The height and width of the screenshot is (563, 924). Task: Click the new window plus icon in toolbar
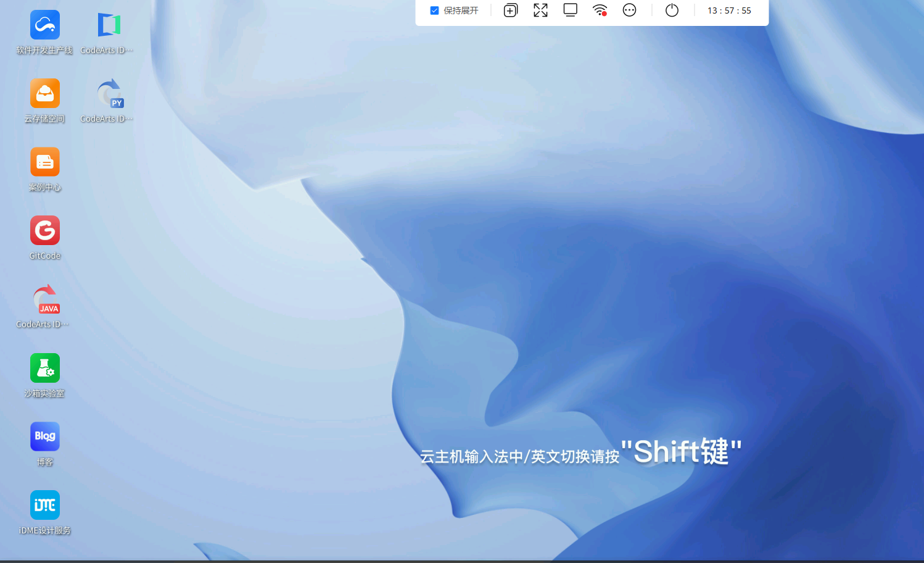pyautogui.click(x=510, y=10)
